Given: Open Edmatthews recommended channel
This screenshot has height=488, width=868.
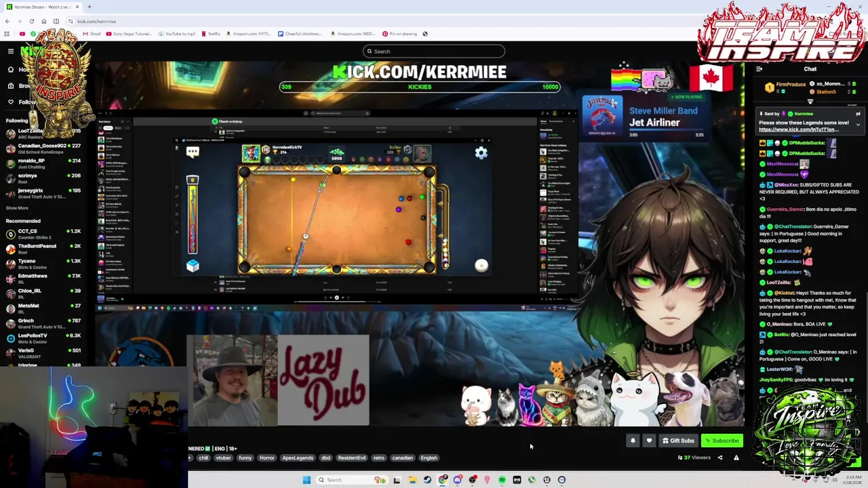Looking at the screenshot, I should 43,279.
